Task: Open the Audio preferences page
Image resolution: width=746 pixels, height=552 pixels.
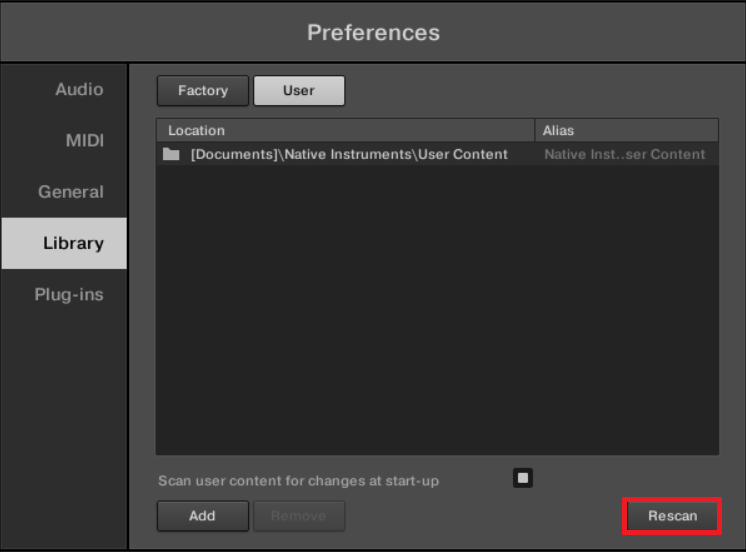Action: coord(79,89)
